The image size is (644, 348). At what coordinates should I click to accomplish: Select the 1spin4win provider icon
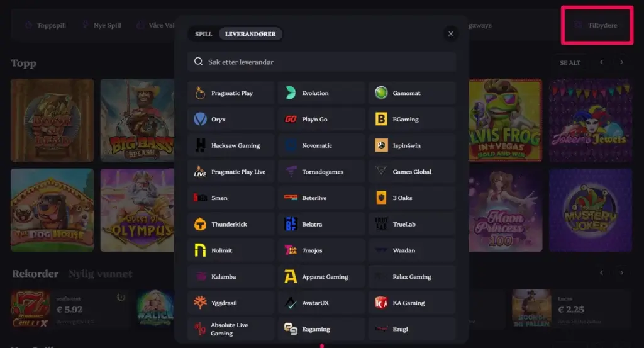coord(381,145)
